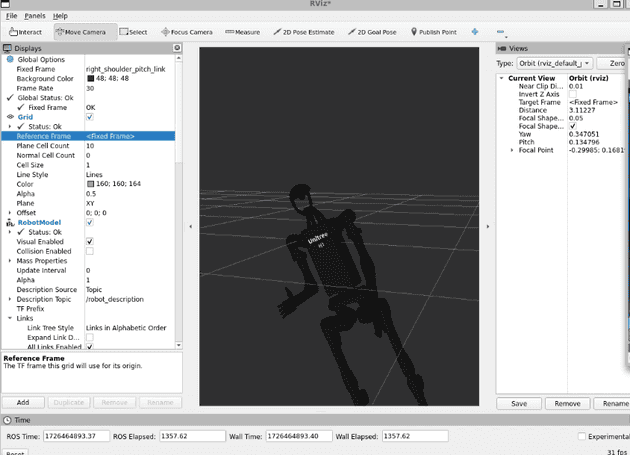The image size is (630, 455).
Task: Collapse the Links tree section
Action: 10,318
